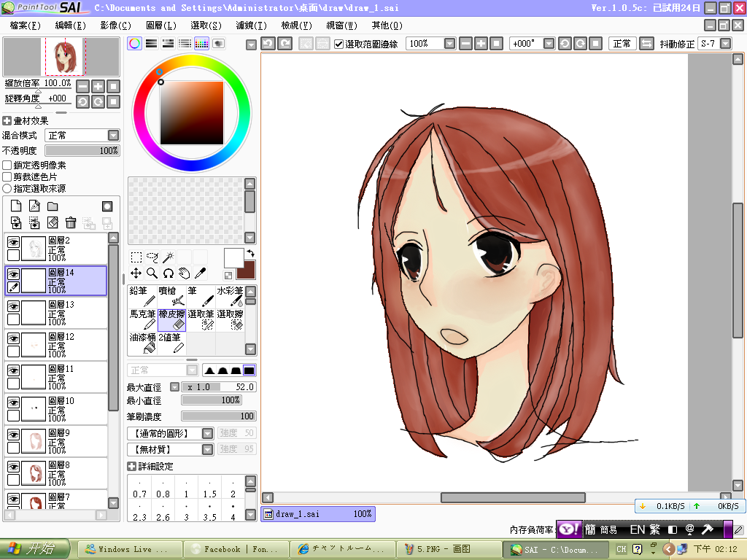The image size is (747, 560).
Task: Adjust the 筆刷濃度 density slider
Action: point(219,416)
